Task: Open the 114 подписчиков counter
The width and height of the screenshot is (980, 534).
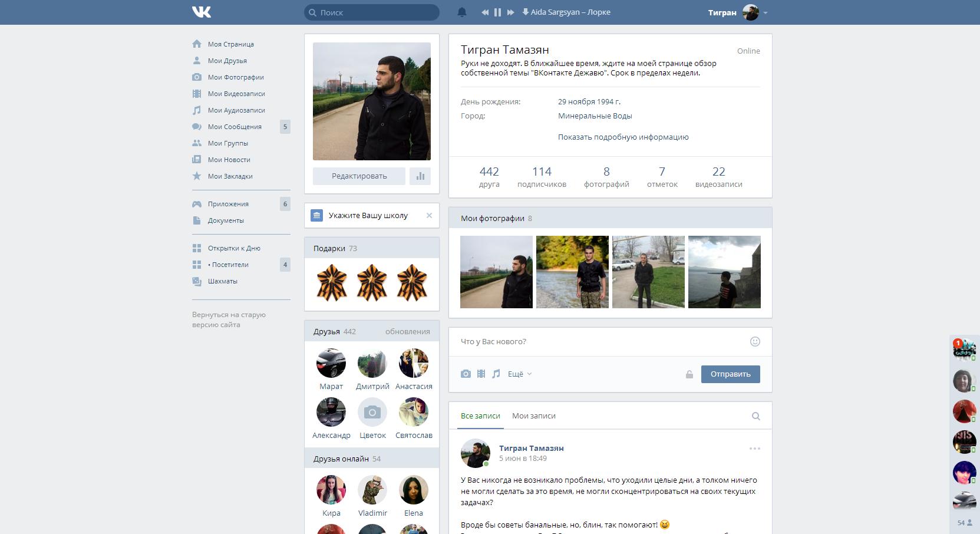Action: coord(542,177)
